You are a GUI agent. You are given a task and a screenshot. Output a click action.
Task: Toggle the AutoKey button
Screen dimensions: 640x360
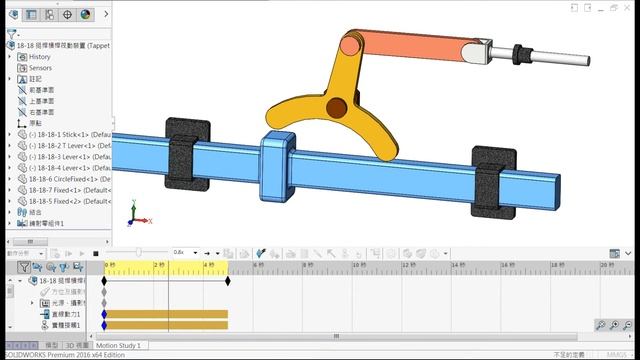(x=261, y=253)
